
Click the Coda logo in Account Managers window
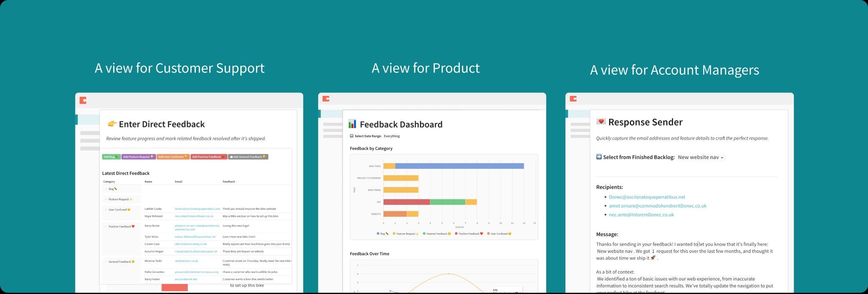573,99
